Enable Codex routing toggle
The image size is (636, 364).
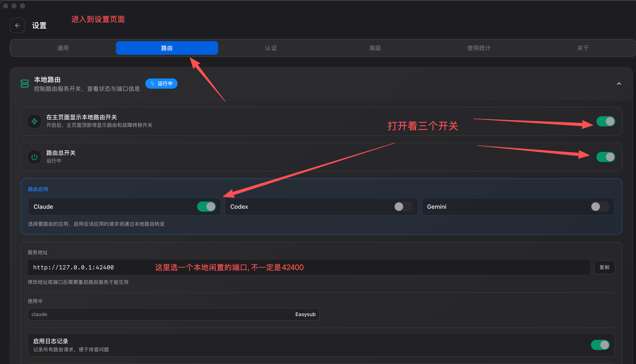[403, 207]
